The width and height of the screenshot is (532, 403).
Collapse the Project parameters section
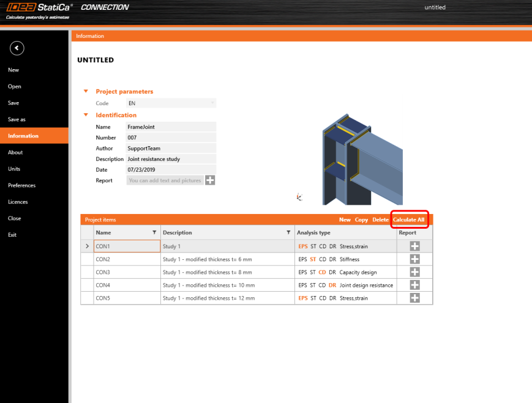(x=86, y=91)
